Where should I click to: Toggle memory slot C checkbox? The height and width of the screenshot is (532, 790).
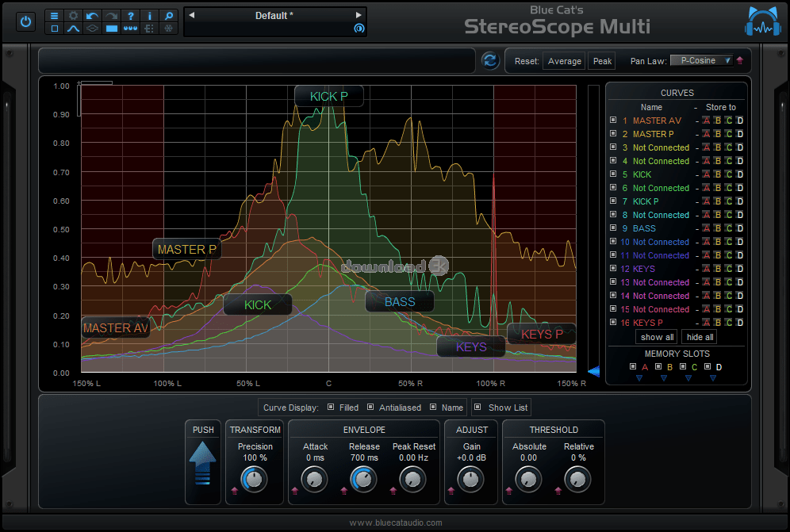[x=683, y=366]
